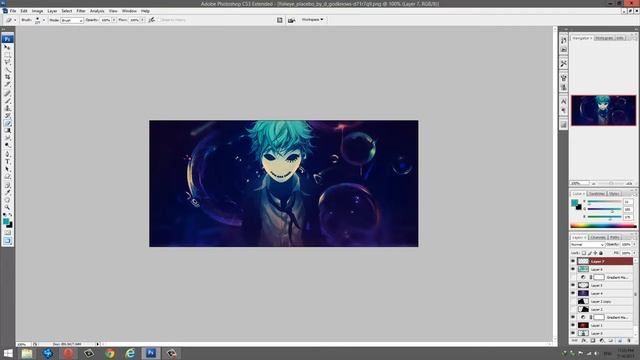Open the Window menu

(129, 11)
